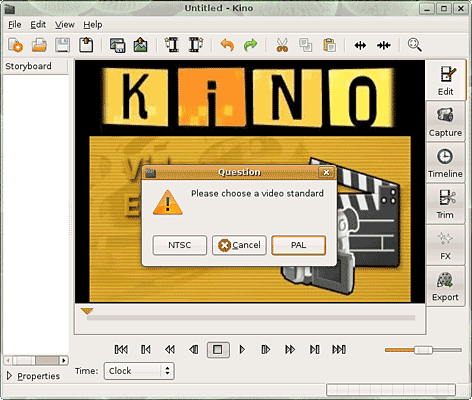Click the scrub bar under the preview
This screenshot has width=472, height=400.
251,318
